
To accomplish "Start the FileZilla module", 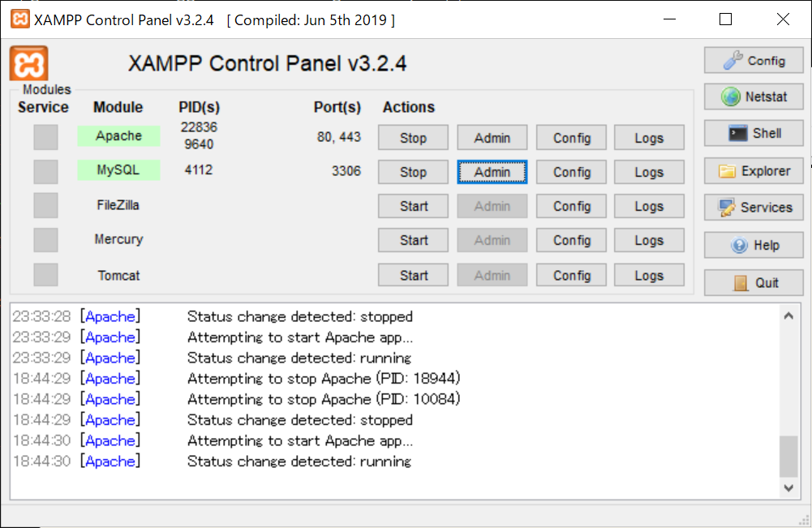I will point(413,206).
